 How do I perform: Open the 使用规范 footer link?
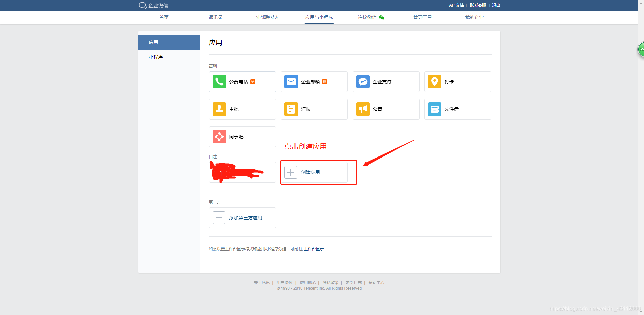click(x=308, y=283)
